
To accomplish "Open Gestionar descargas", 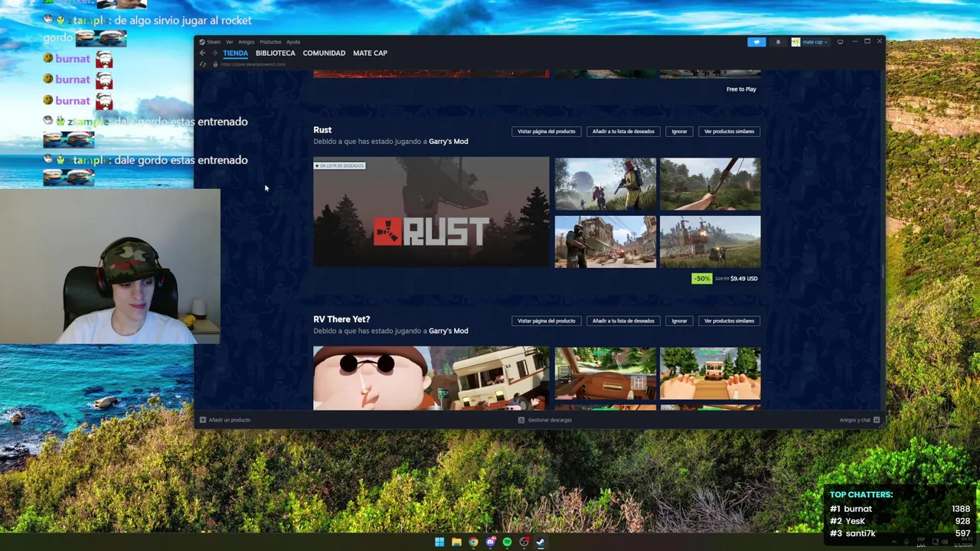I will tap(545, 420).
